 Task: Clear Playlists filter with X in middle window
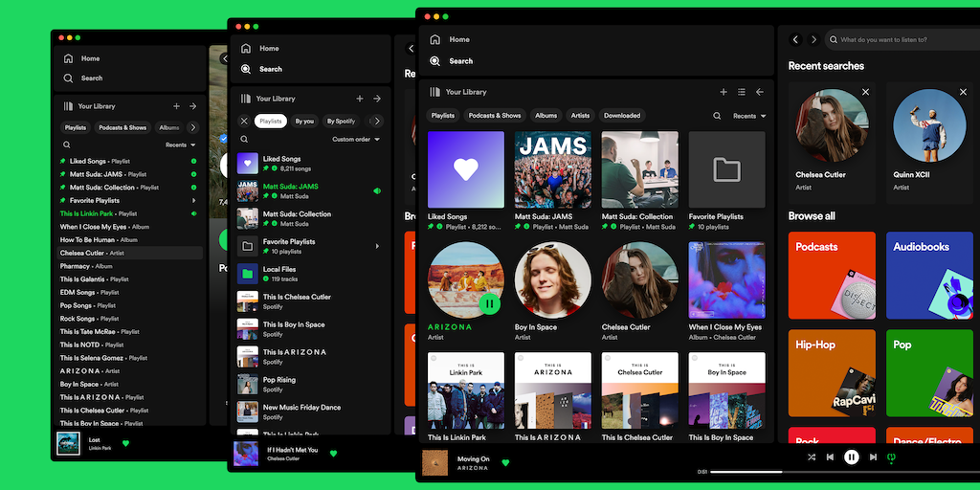[x=244, y=122]
